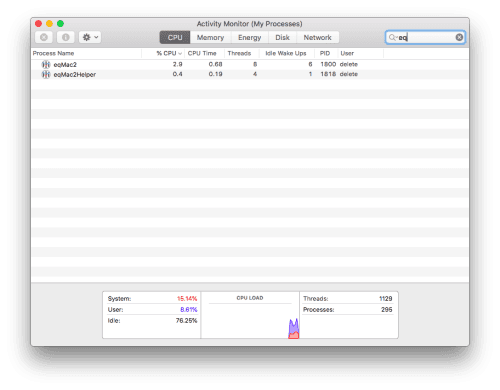Click user delete in eqMac2 row
The image size is (500, 390).
coord(349,64)
